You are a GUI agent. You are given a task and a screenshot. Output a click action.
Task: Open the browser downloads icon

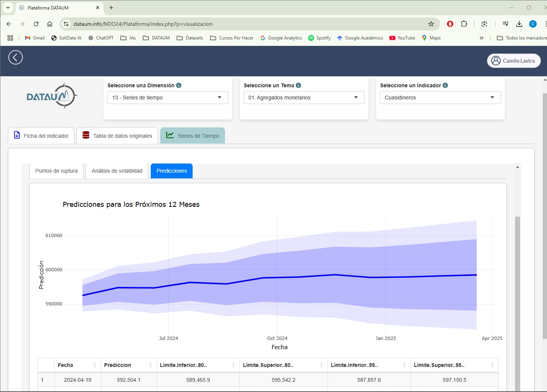click(x=519, y=24)
